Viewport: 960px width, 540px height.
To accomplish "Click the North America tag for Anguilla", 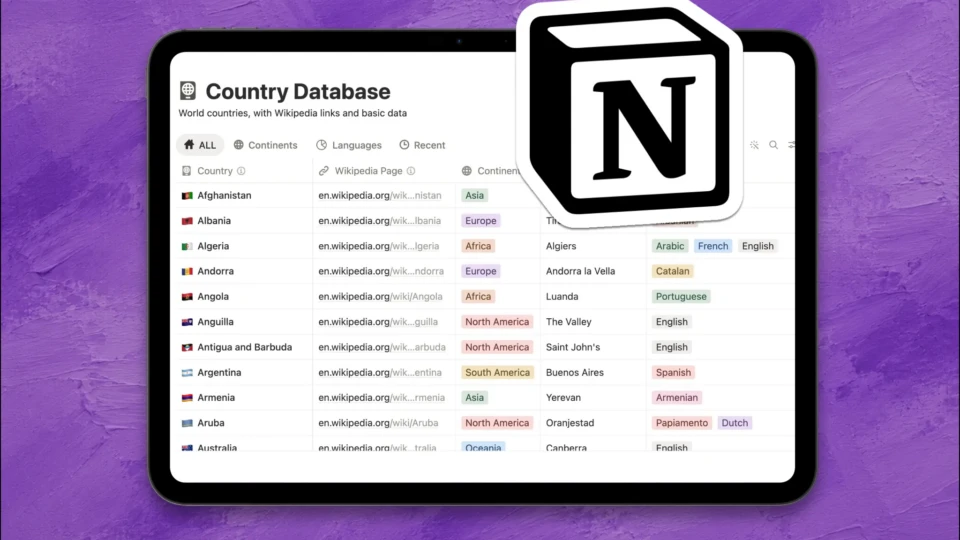I will [497, 321].
